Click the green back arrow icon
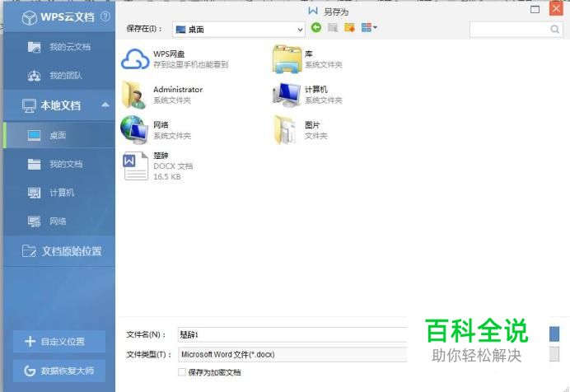 pyautogui.click(x=316, y=27)
